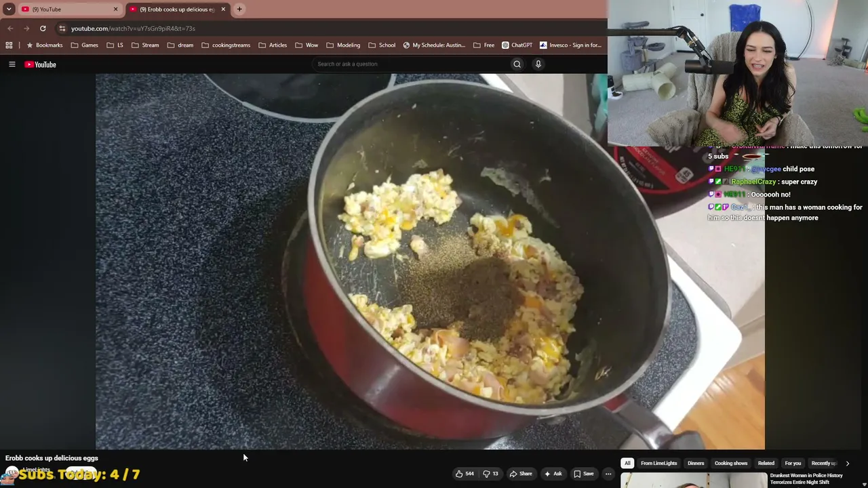Dislike the video with thumbs-down button
Image resolution: width=868 pixels, height=488 pixels.
click(x=490, y=474)
